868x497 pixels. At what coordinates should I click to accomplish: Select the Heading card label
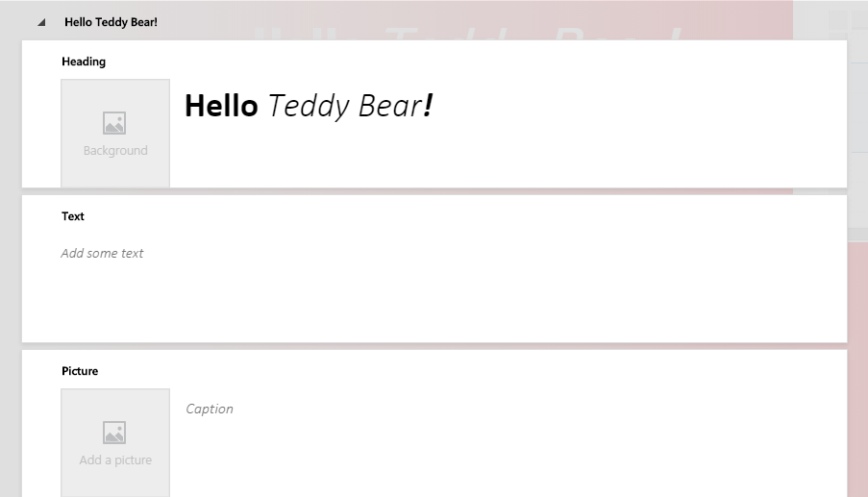pyautogui.click(x=84, y=62)
